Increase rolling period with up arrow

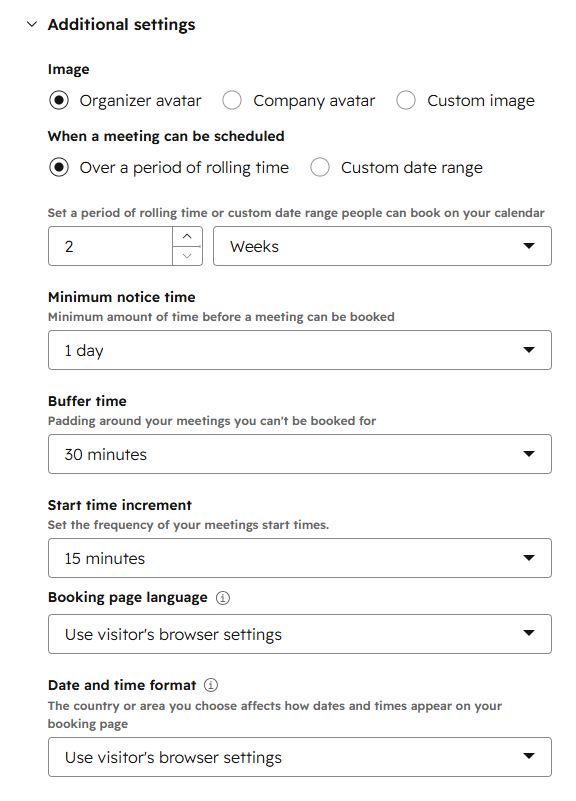point(187,237)
